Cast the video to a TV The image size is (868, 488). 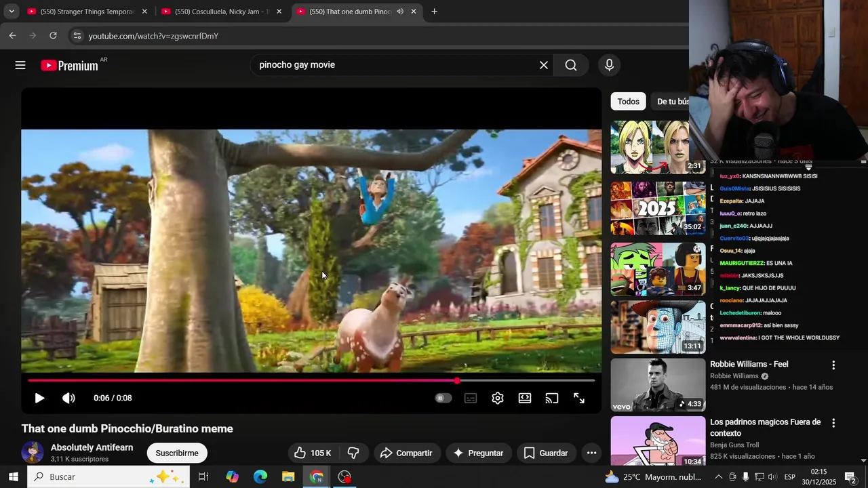552,398
